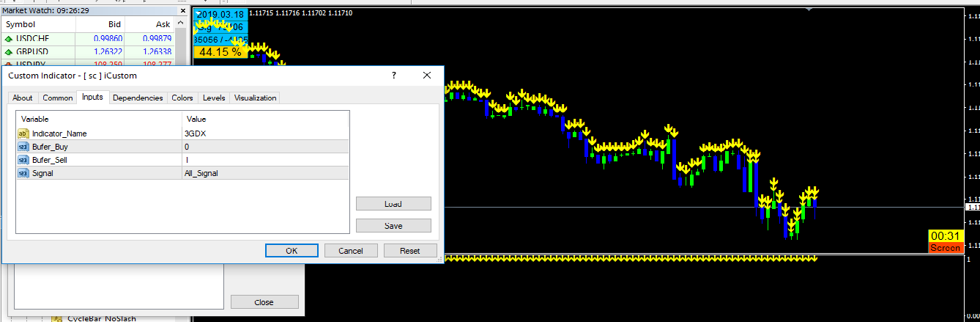Image resolution: width=980 pixels, height=322 pixels.
Task: Open the Signal value All_Signal dropdown
Action: click(265, 173)
